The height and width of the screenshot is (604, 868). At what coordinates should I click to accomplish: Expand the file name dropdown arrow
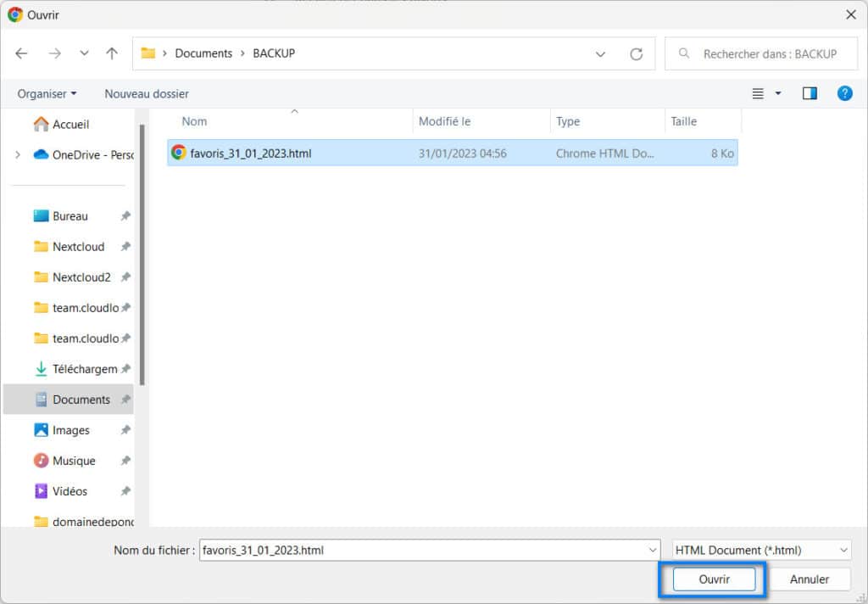653,551
